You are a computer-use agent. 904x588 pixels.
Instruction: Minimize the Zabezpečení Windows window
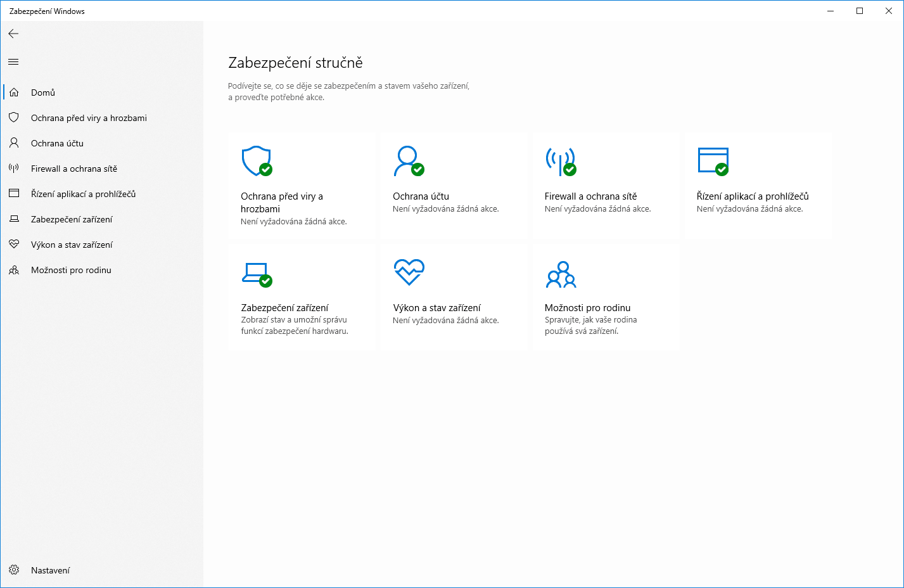pos(831,11)
